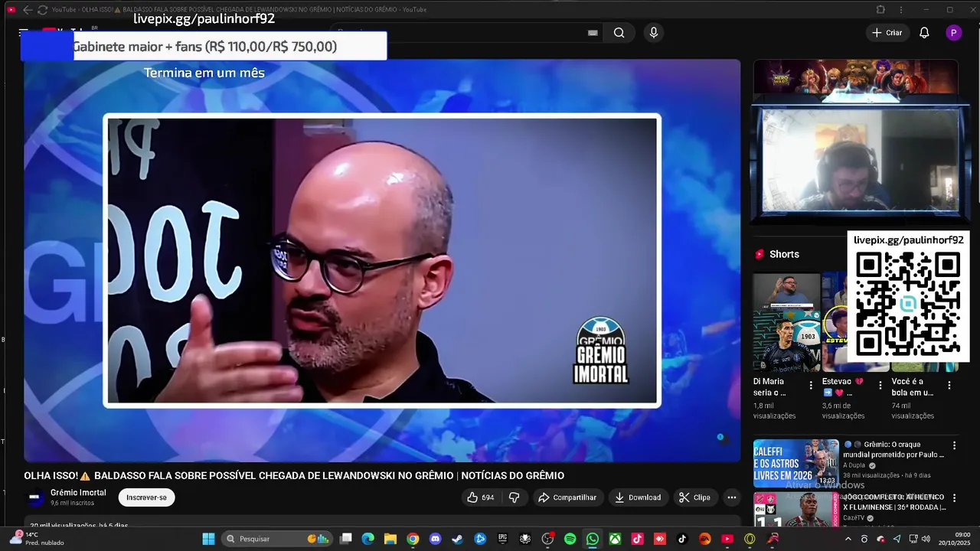The width and height of the screenshot is (980, 551).
Task: Like the video with 694 likes
Action: [x=481, y=497]
